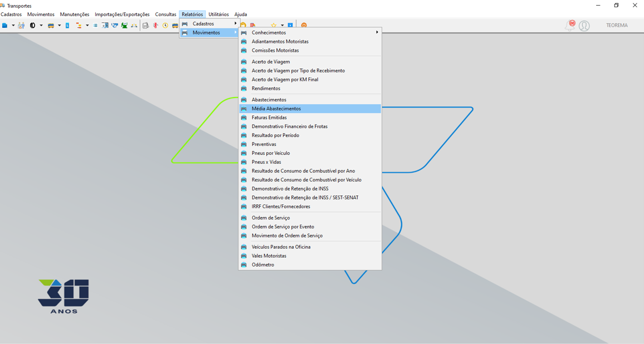The height and width of the screenshot is (344, 644).
Task: Open dropdown arrow next to blue building icon
Action: click(x=13, y=26)
